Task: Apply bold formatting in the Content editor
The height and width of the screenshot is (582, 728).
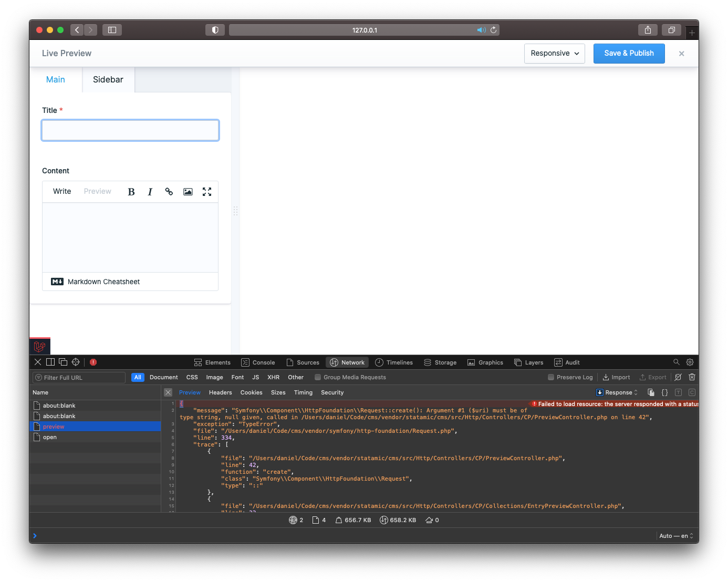Action: click(131, 191)
